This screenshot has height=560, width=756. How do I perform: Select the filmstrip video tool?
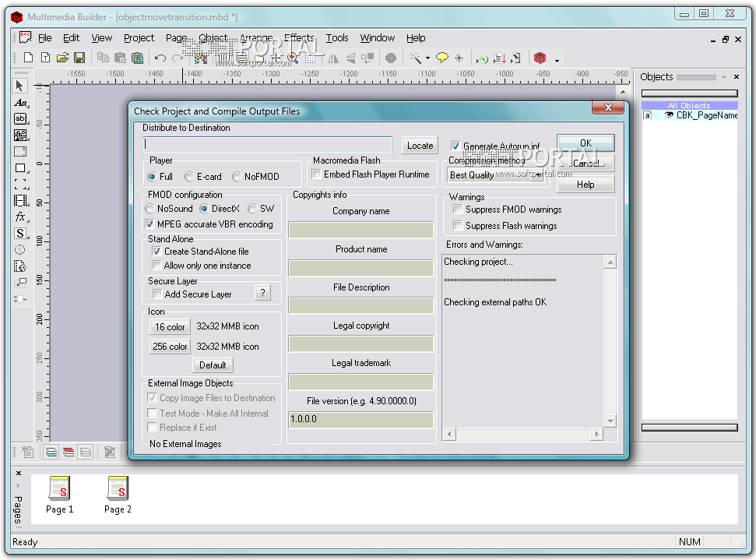coord(20,201)
